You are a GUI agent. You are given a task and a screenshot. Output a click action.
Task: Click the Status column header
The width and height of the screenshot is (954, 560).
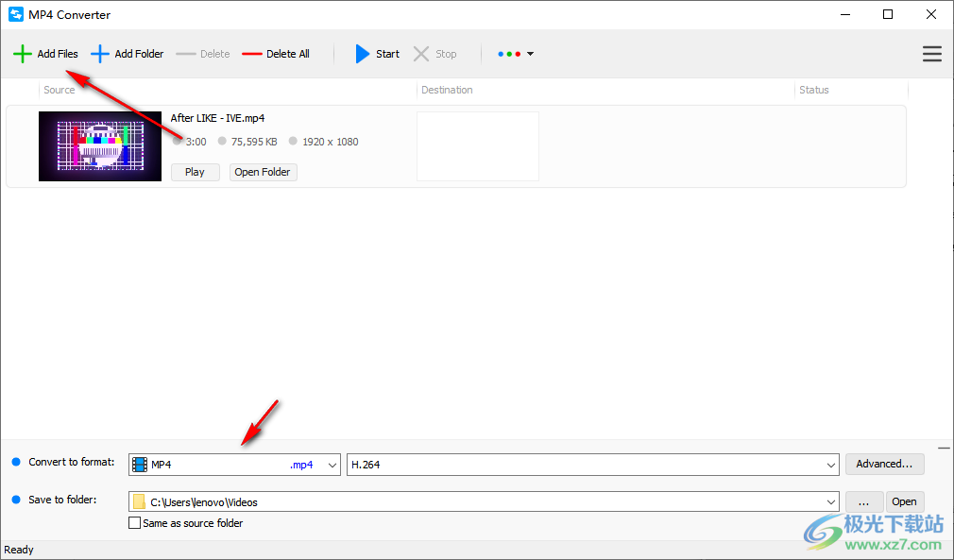coord(813,89)
